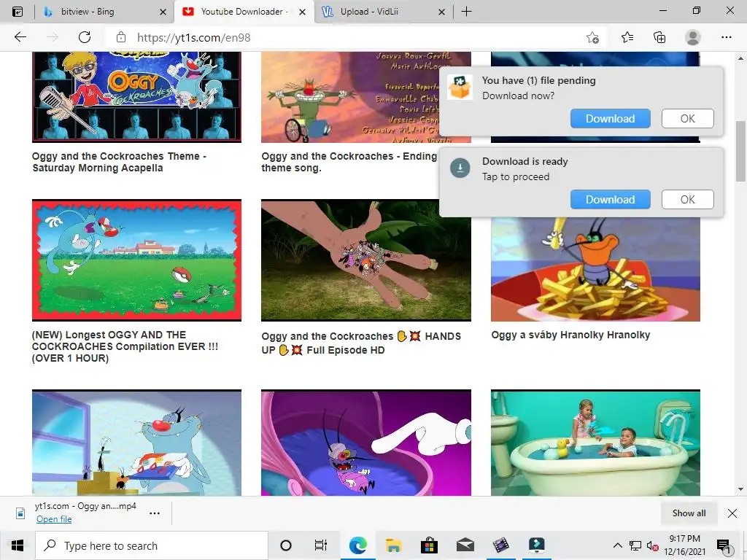Click Open file for downloaded mp4

pos(54,519)
